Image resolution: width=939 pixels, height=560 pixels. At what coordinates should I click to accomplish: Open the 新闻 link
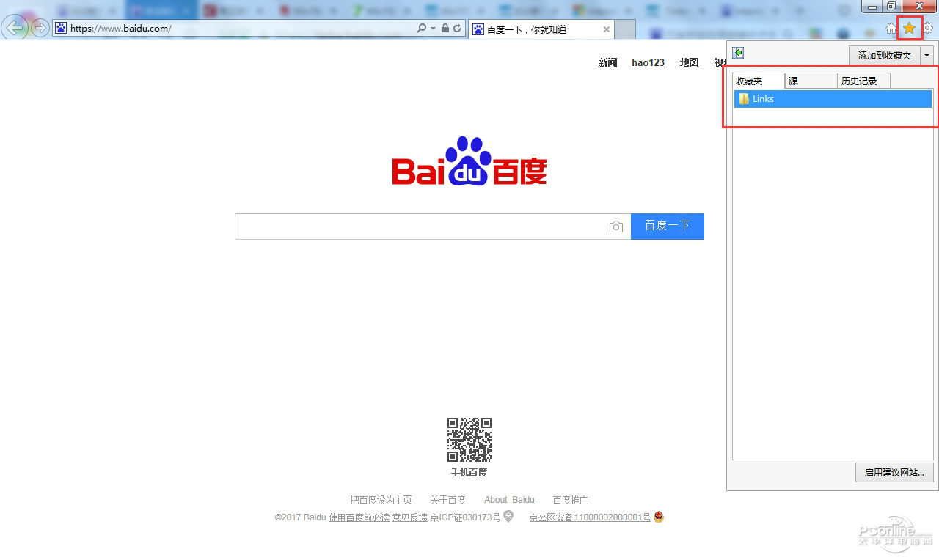click(x=607, y=63)
